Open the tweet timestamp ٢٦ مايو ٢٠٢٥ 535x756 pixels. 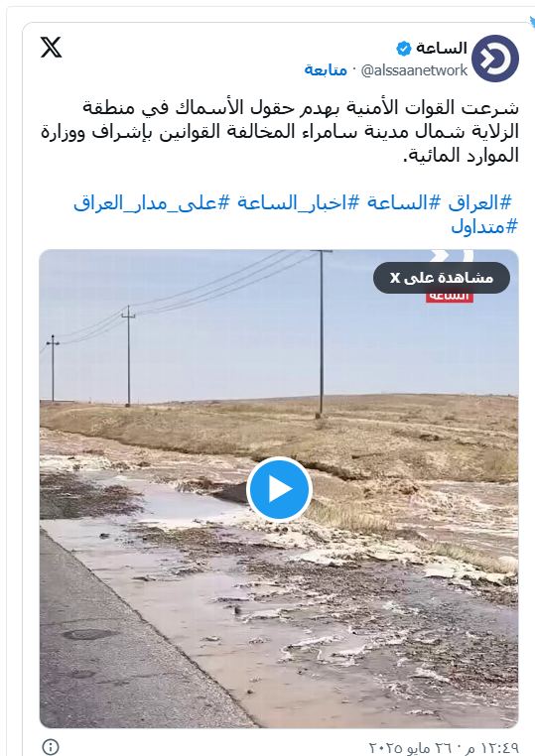click(444, 747)
